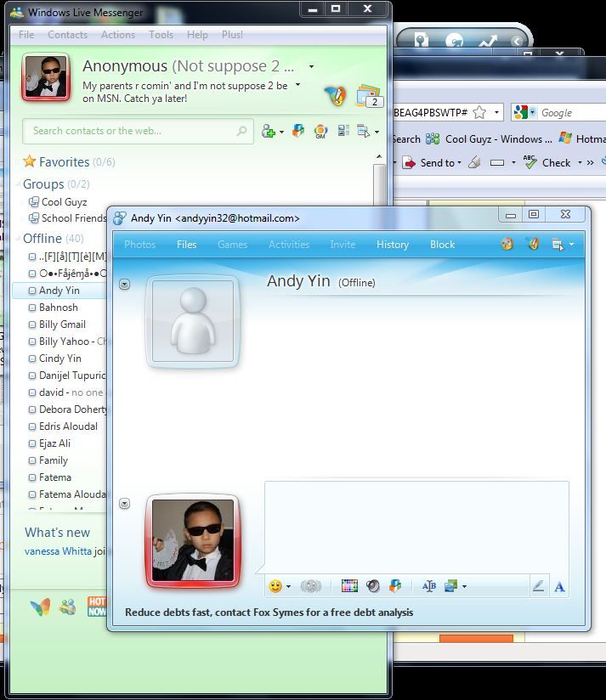This screenshot has height=700, width=606.
Task: Click the Send to icon in browser toolbar
Action: tap(409, 162)
